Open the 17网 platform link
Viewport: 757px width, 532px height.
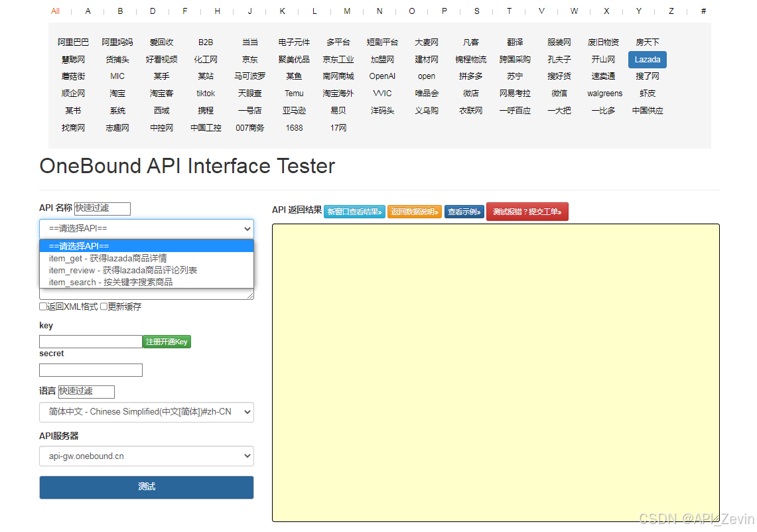(x=338, y=128)
